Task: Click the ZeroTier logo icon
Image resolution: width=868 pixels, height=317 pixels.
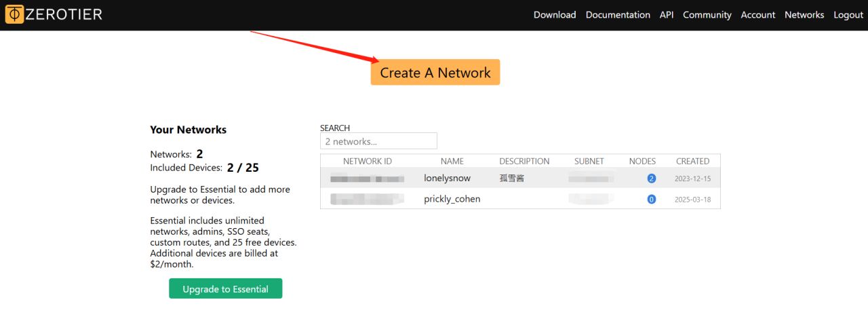Action: pos(14,14)
